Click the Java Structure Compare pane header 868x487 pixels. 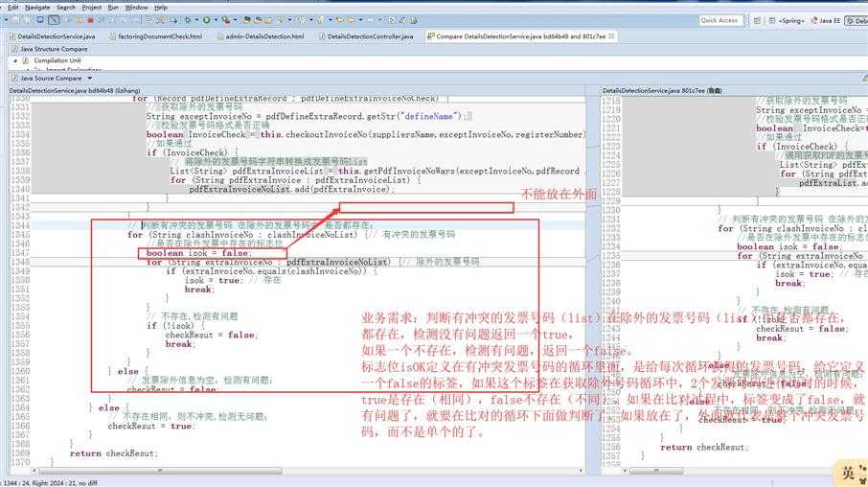[55, 49]
